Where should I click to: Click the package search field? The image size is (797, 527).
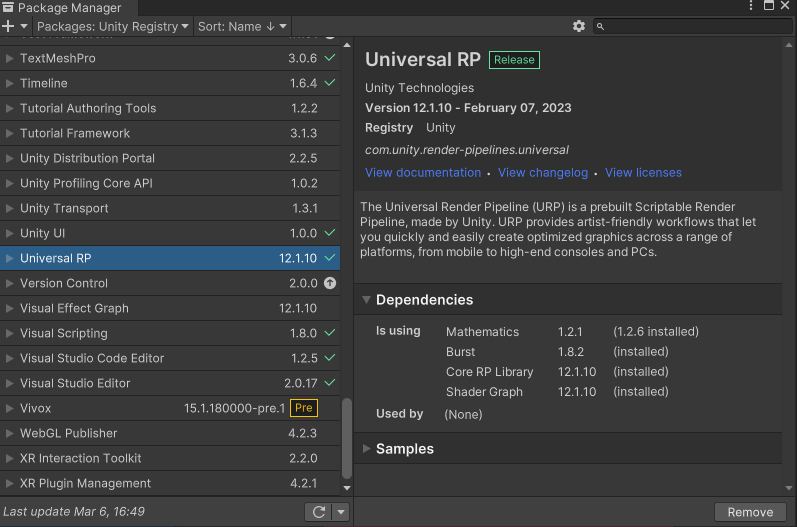tap(692, 26)
